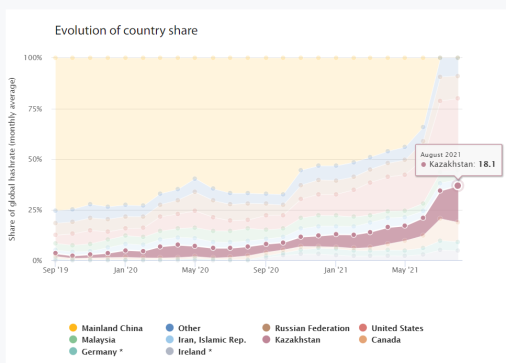Toggle Iran, Islamic Rep. legend entry
This screenshot has width=506, height=363.
click(206, 340)
